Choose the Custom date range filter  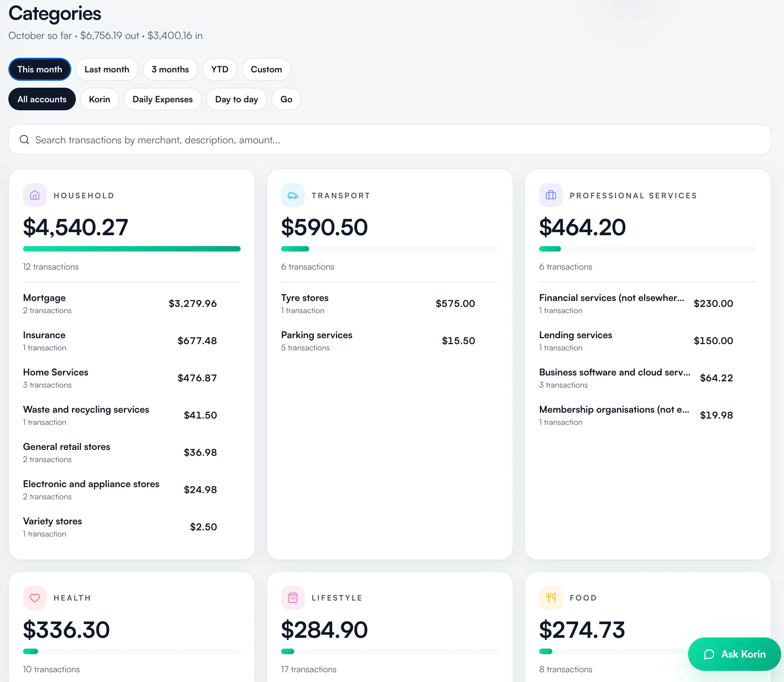tap(266, 69)
